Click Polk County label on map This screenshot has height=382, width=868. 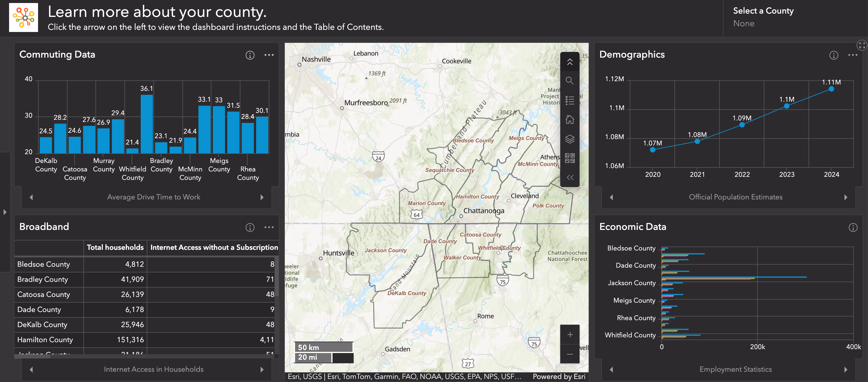548,206
